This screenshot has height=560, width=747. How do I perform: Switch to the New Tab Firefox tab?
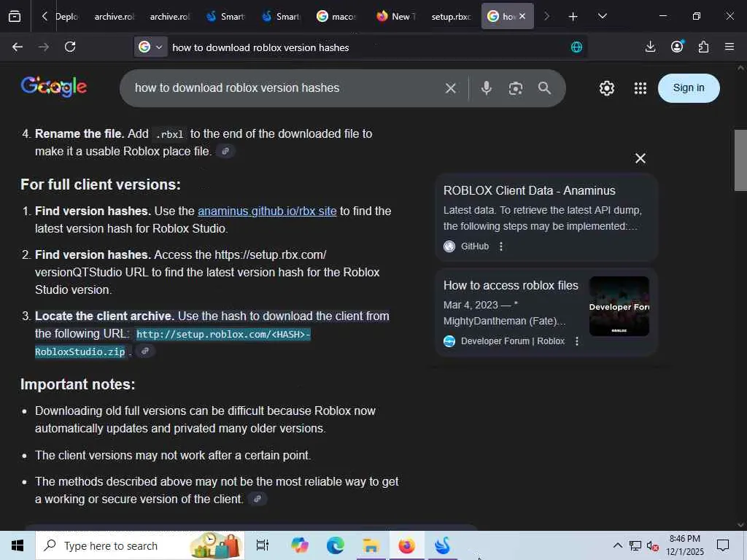click(x=396, y=17)
